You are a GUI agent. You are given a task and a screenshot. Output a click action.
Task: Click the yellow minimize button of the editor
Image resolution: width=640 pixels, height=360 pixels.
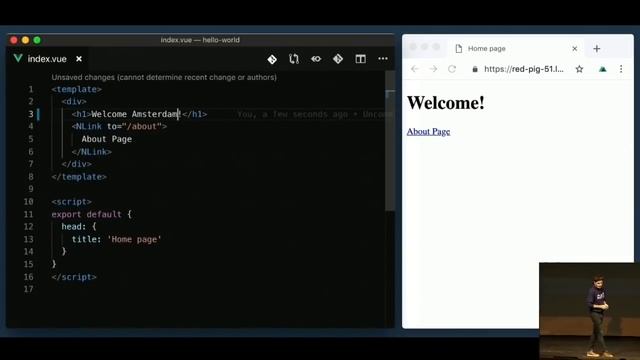coord(25,40)
